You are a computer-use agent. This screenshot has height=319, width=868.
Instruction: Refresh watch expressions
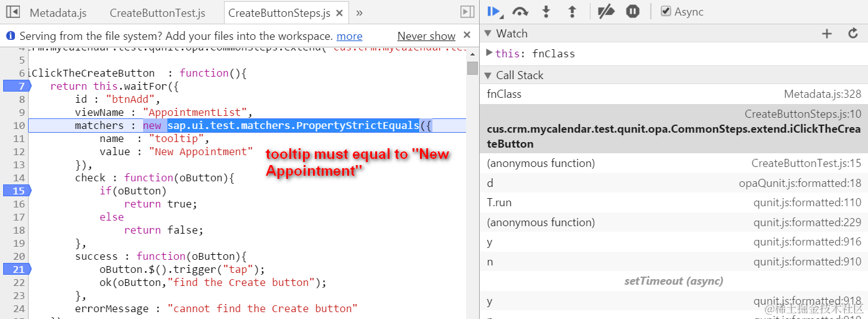[x=853, y=34]
